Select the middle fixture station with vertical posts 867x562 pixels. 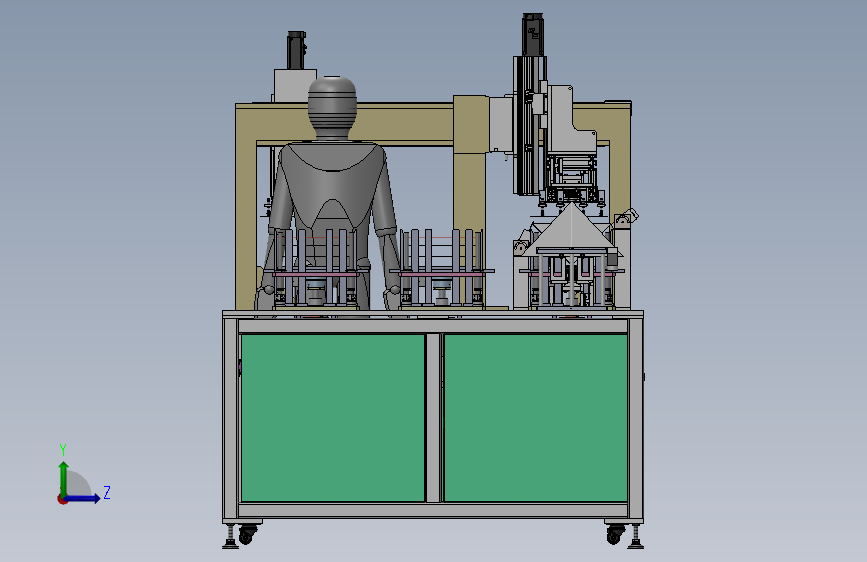pos(441,269)
